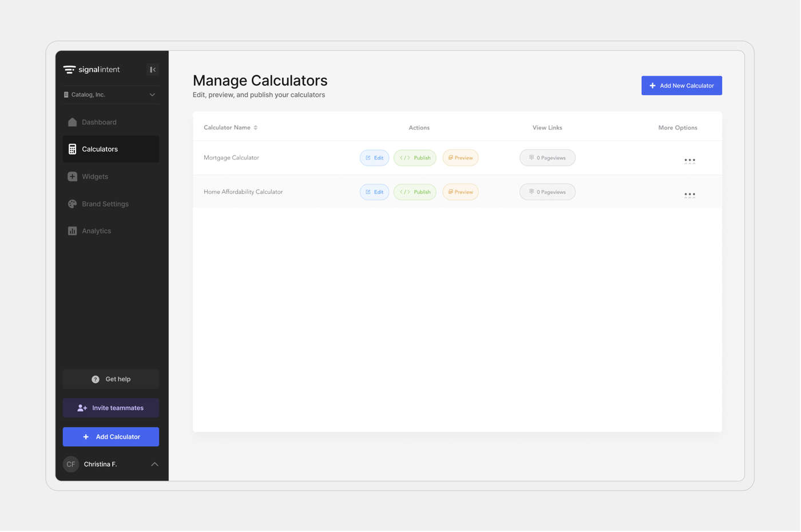Click the More Options column header
This screenshot has width=801, height=532.
(678, 128)
